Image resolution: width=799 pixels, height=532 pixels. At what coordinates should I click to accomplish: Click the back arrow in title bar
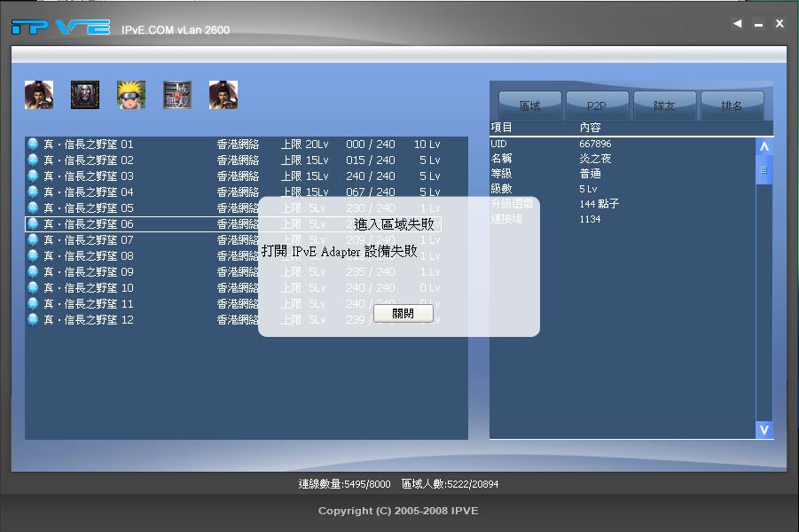pos(737,23)
